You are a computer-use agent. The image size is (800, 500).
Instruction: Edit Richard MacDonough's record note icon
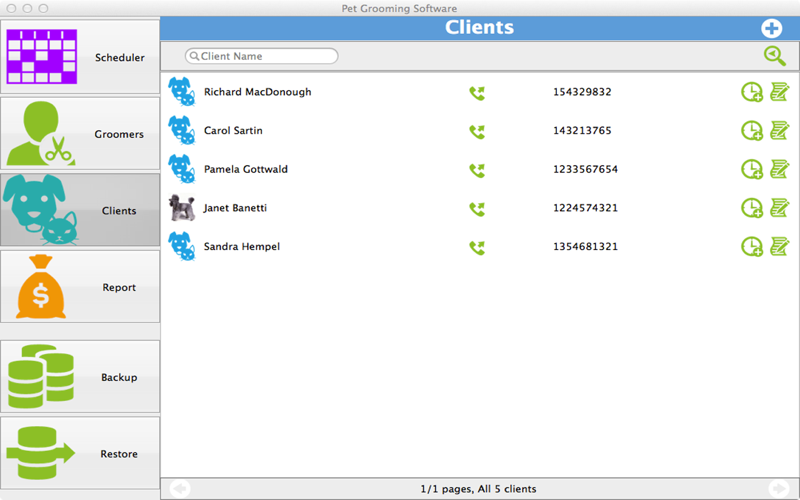click(780, 92)
